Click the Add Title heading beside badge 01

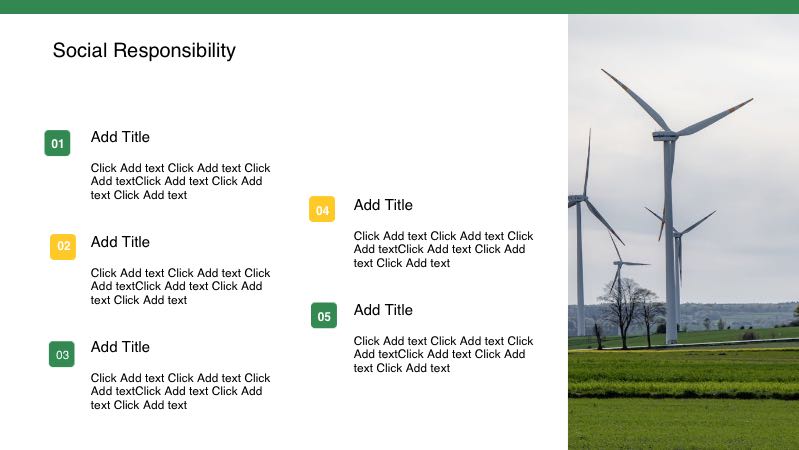tap(120, 137)
